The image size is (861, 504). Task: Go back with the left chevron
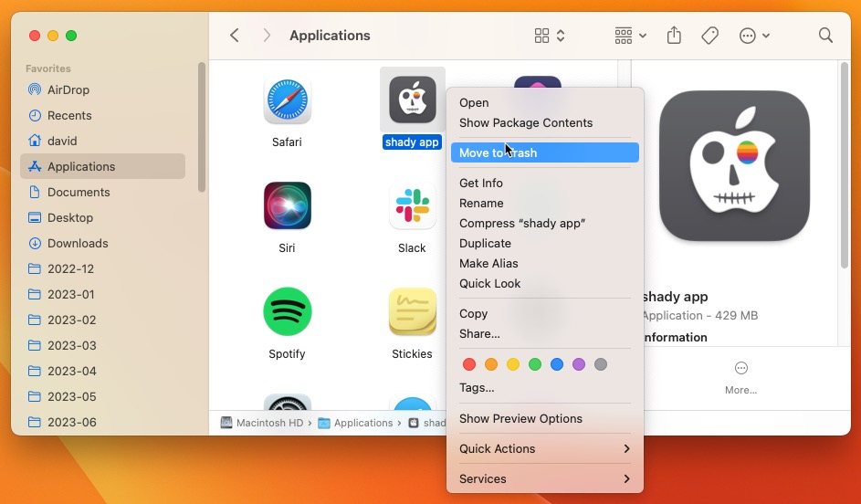235,36
